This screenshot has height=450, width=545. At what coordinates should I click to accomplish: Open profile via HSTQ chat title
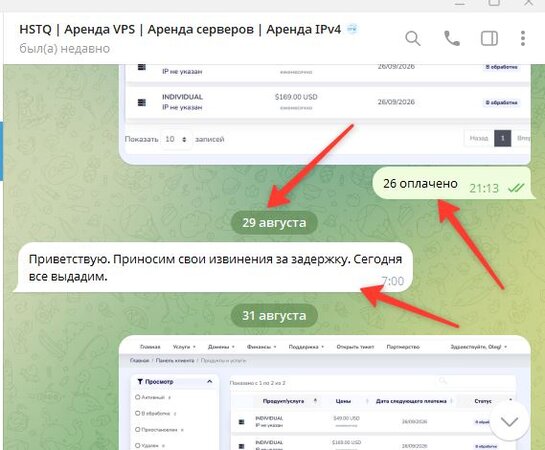click(x=180, y=29)
